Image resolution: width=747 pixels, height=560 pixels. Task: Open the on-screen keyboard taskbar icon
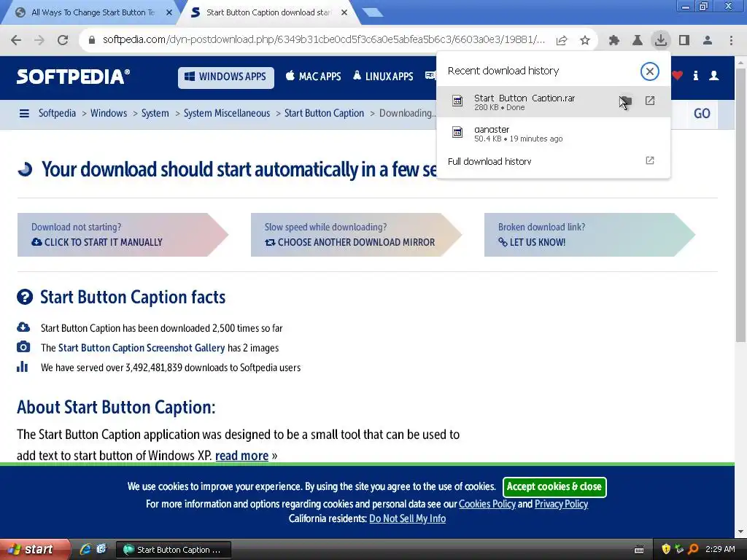(x=639, y=550)
